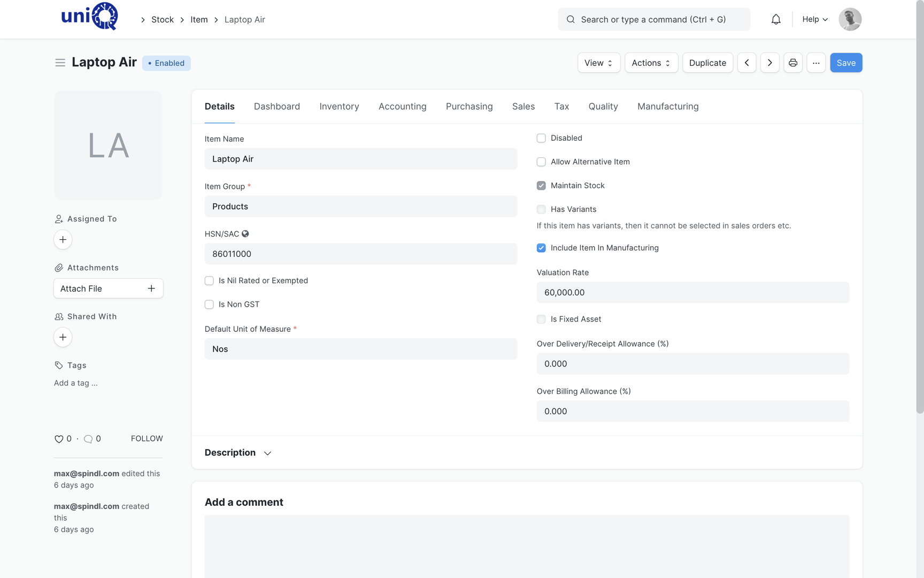Click the Save button
This screenshot has width=924, height=578.
[846, 63]
